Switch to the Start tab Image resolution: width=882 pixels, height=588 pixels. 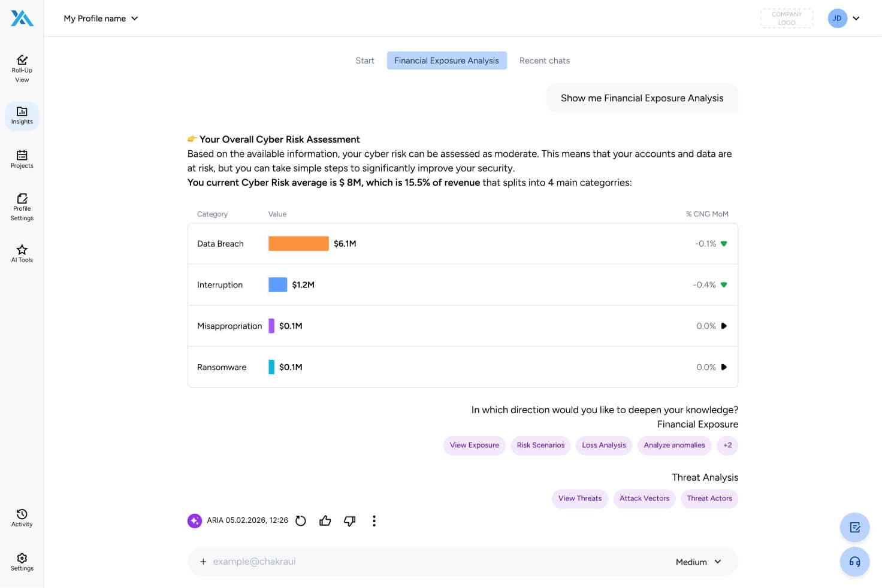(364, 60)
